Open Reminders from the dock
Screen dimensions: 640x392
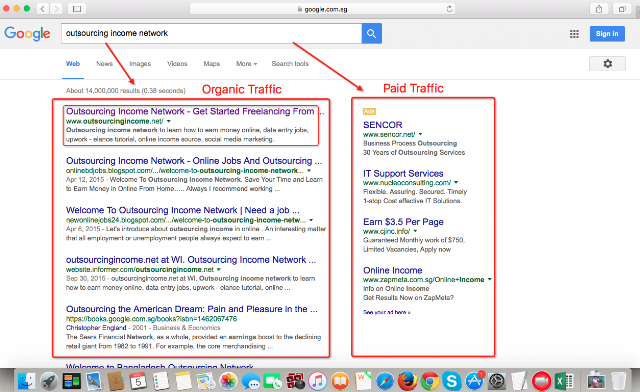[x=161, y=381]
